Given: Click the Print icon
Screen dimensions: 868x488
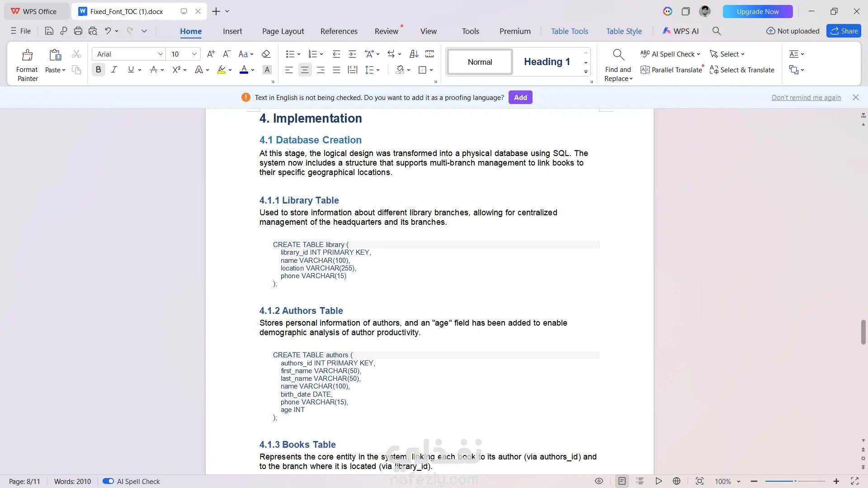Looking at the screenshot, I should (78, 31).
